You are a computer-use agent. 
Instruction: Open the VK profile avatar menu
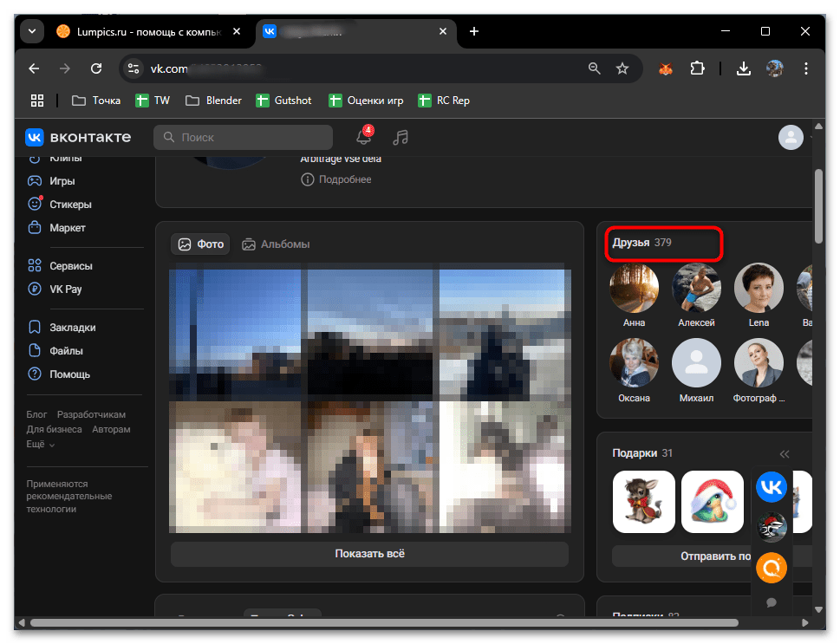(791, 138)
